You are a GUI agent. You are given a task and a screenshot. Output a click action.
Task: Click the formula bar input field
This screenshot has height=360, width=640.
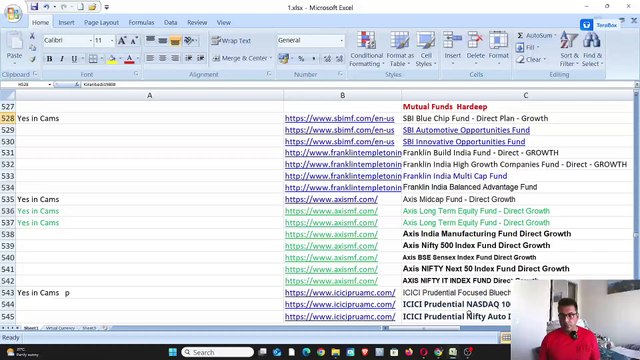357,84
